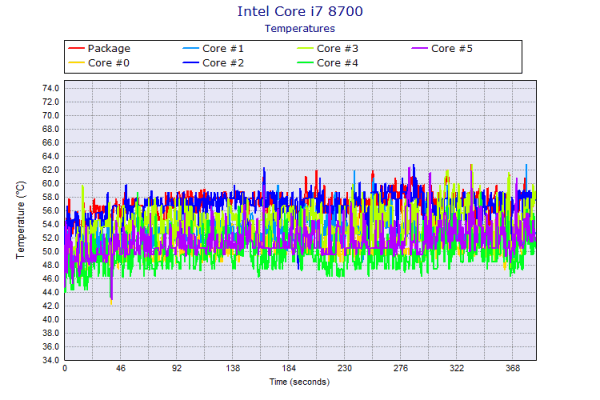Click the Core #3 legend label
This screenshot has height=400, width=600.
coord(337,49)
